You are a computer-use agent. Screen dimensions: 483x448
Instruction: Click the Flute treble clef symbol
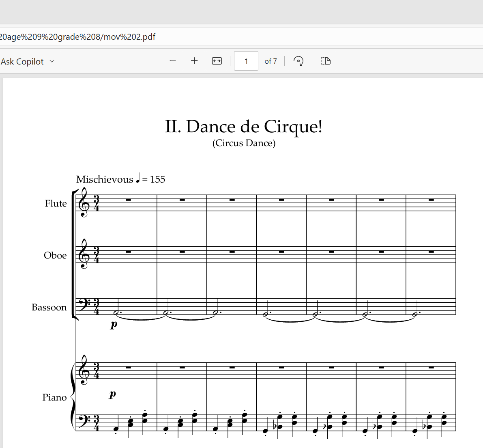[x=84, y=202]
